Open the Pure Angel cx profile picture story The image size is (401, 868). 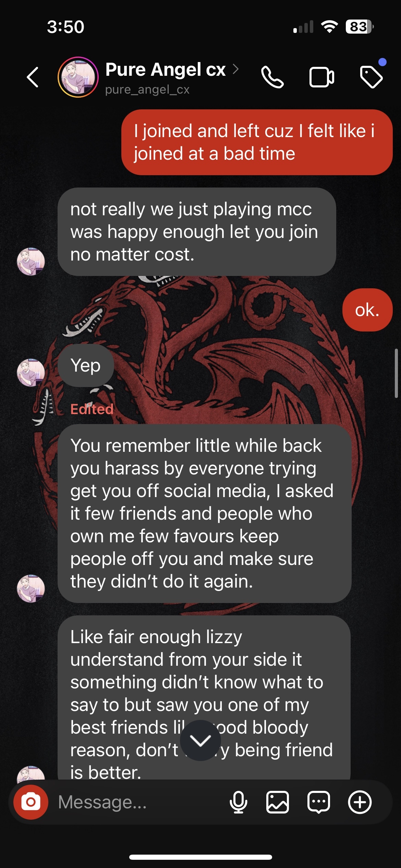click(x=78, y=77)
